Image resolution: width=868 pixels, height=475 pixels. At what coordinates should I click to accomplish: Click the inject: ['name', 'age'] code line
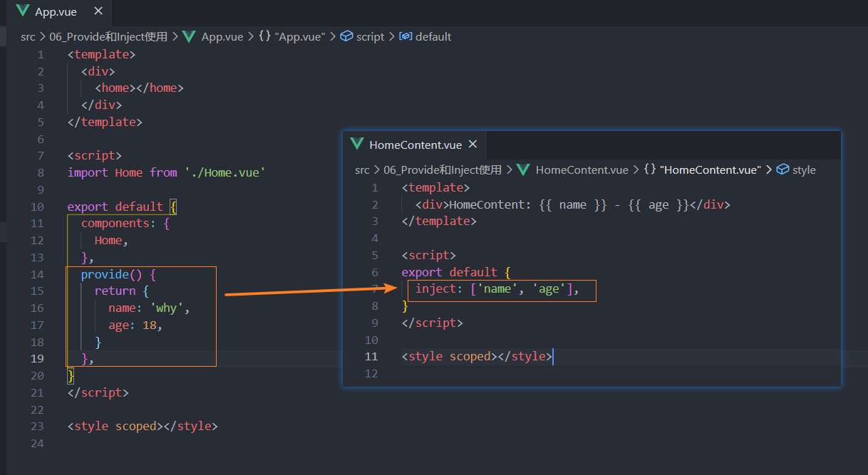coord(497,289)
